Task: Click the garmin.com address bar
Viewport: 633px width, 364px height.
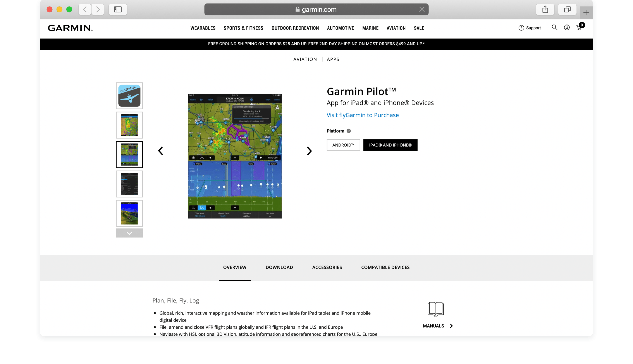Action: 316,10
